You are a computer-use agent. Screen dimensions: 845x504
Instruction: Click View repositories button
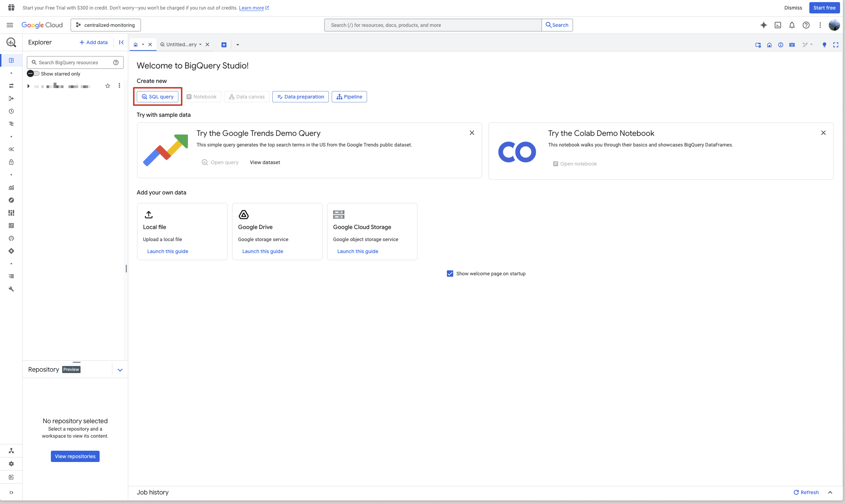(x=75, y=456)
